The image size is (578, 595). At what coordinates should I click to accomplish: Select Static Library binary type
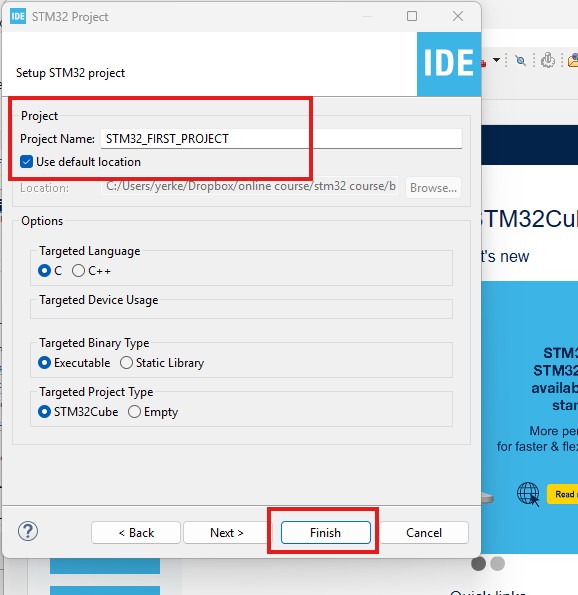pos(126,363)
